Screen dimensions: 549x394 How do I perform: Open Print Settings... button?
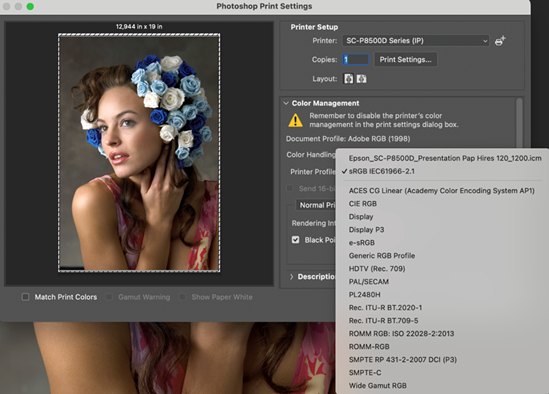click(405, 60)
